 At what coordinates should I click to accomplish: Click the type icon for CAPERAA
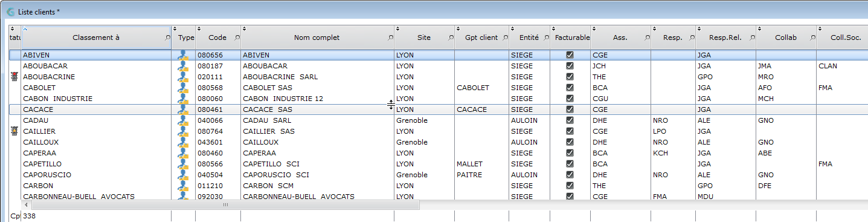click(x=183, y=153)
